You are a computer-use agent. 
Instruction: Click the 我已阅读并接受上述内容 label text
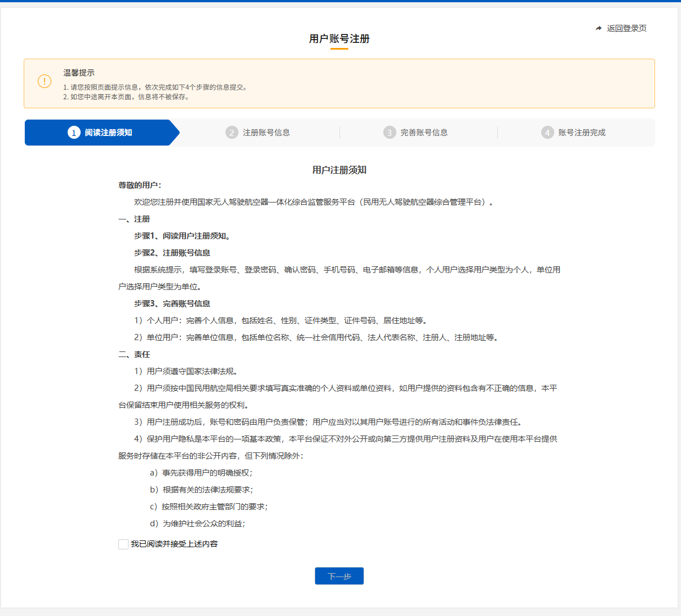pyautogui.click(x=174, y=544)
